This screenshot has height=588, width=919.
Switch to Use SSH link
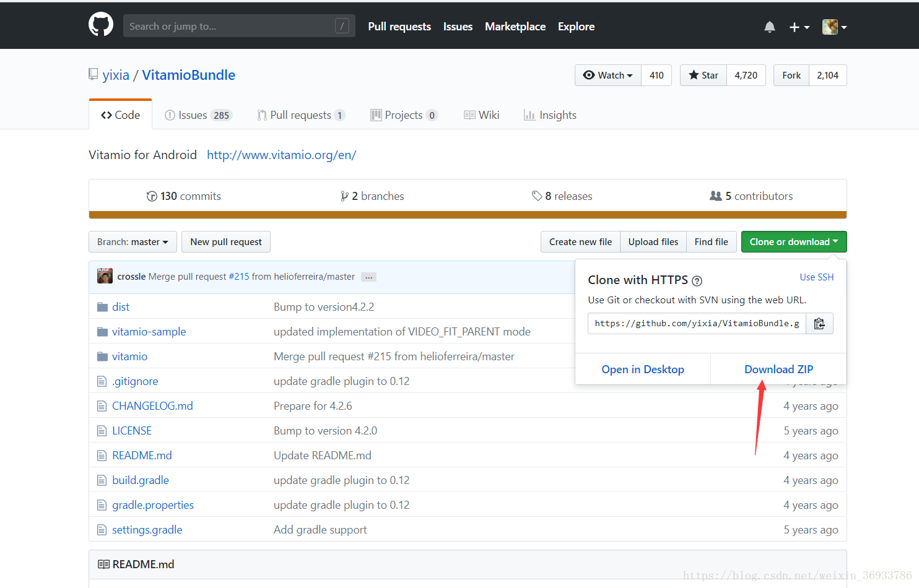tap(817, 277)
